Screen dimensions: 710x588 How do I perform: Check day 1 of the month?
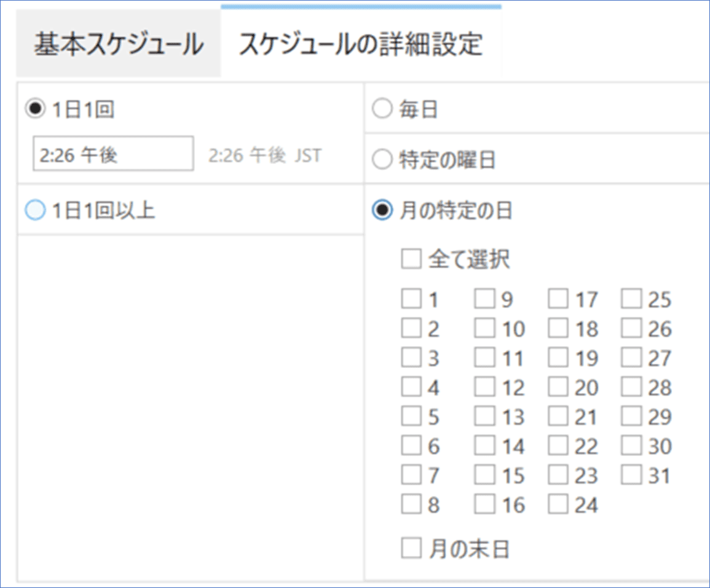(x=411, y=299)
